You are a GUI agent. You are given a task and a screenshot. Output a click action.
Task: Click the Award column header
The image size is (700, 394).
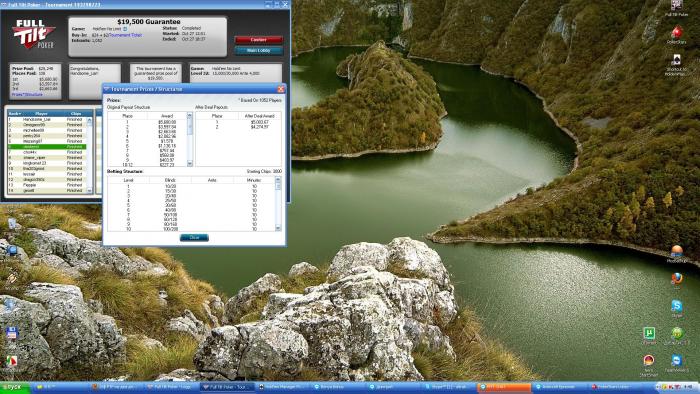167,116
